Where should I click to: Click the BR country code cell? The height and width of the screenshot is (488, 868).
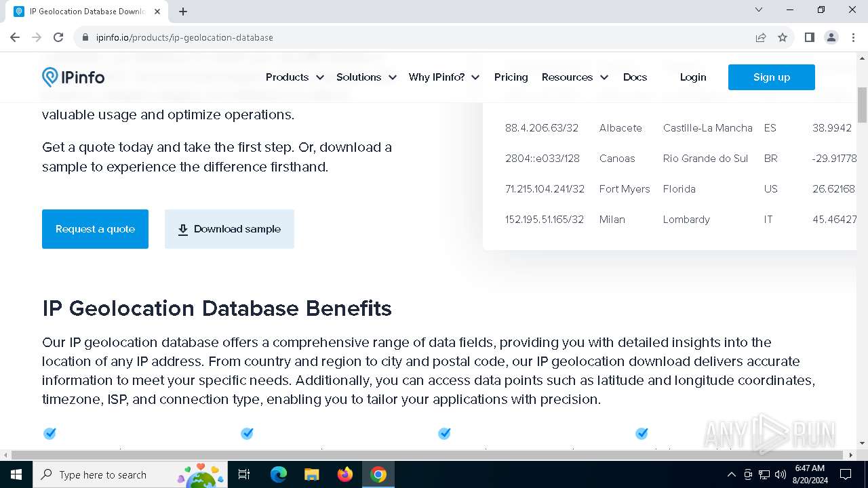click(x=771, y=159)
